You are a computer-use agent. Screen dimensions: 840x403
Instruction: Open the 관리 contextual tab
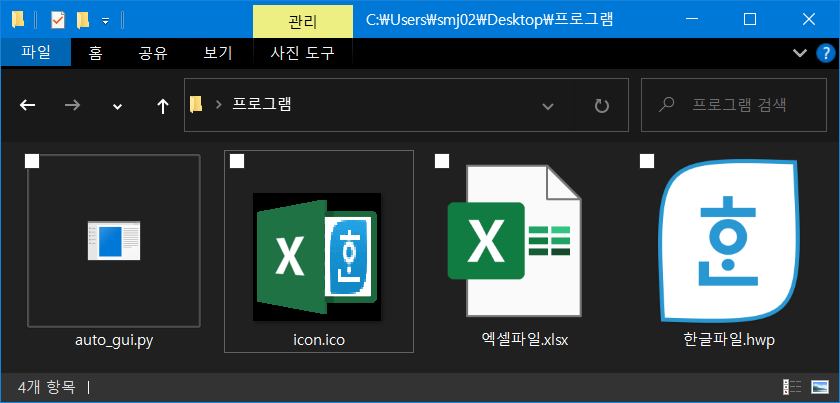[303, 22]
